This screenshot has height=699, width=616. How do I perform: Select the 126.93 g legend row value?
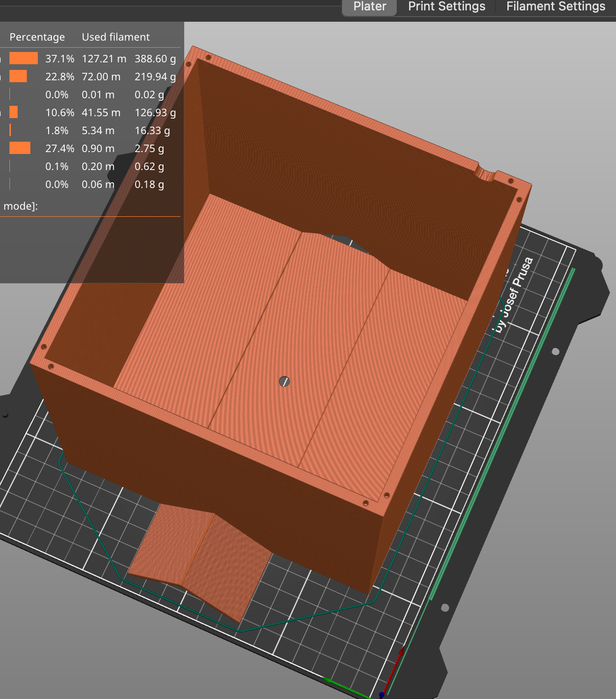pyautogui.click(x=155, y=112)
